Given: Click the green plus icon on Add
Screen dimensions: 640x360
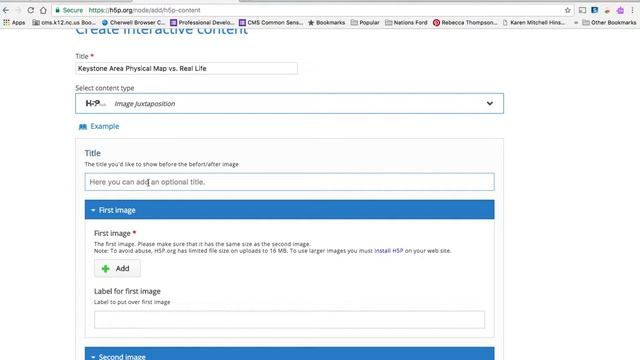Looking at the screenshot, I should tap(105, 269).
